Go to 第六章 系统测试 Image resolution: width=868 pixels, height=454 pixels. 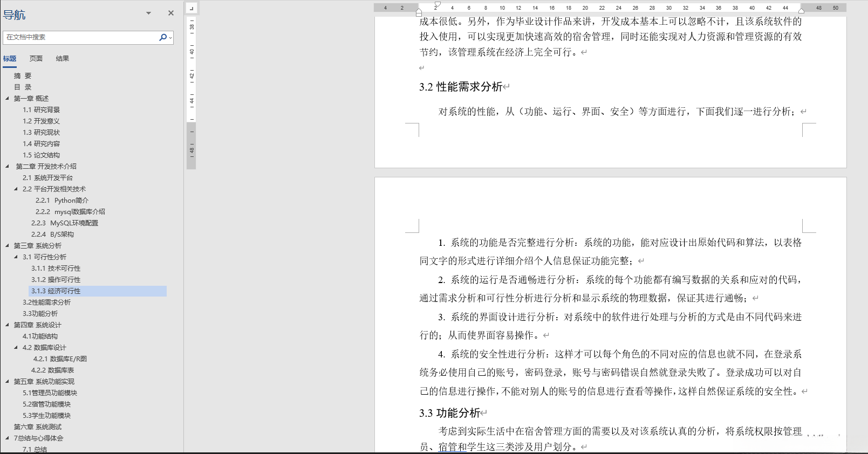tap(38, 427)
